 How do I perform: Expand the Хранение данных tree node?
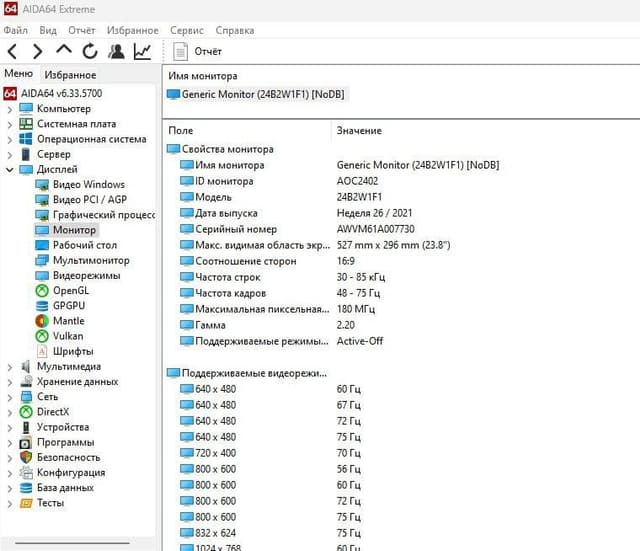pyautogui.click(x=10, y=382)
